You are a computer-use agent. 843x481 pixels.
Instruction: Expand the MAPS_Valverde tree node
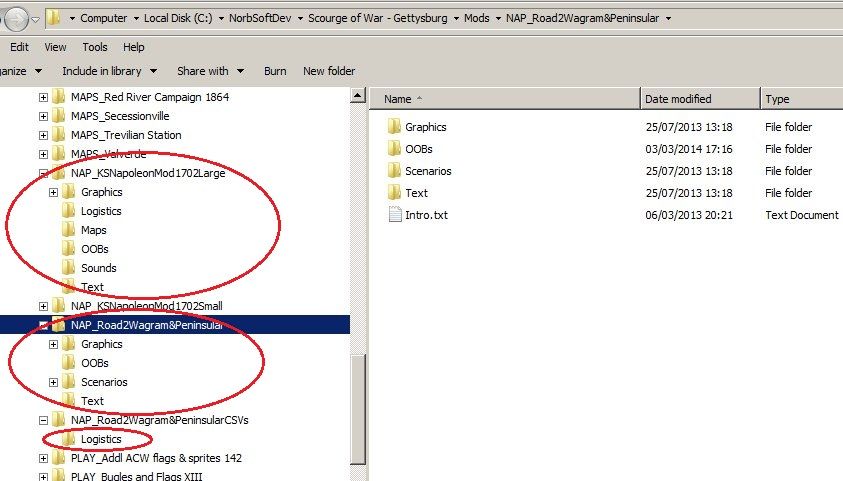tap(44, 155)
